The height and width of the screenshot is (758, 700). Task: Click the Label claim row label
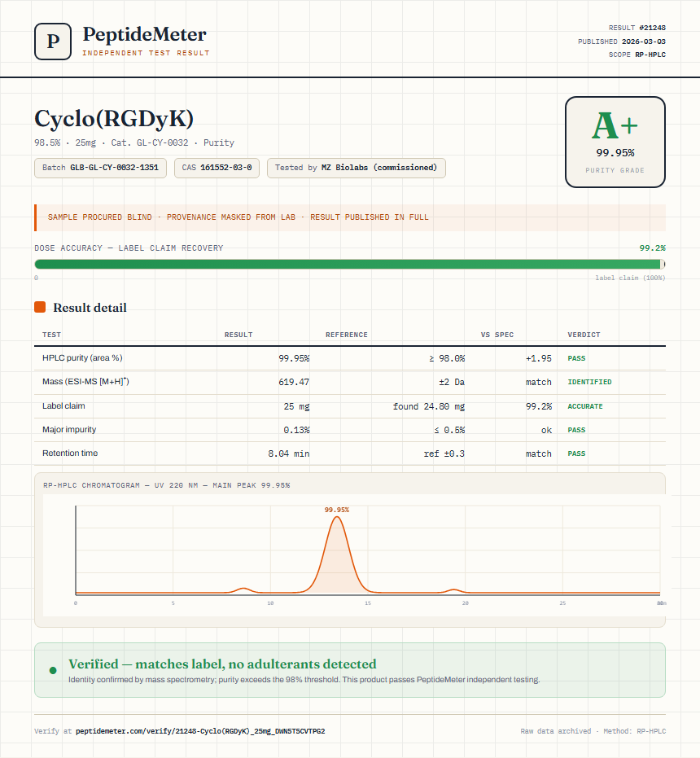click(x=63, y=405)
